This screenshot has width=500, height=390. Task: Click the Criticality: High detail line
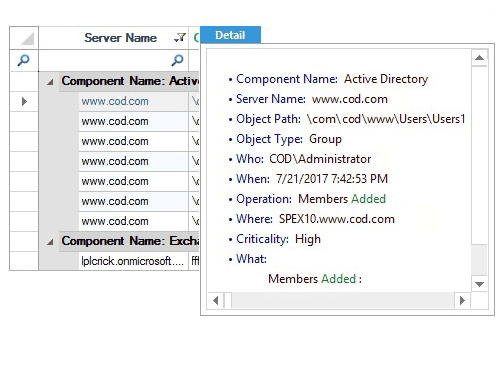pyautogui.click(x=275, y=239)
